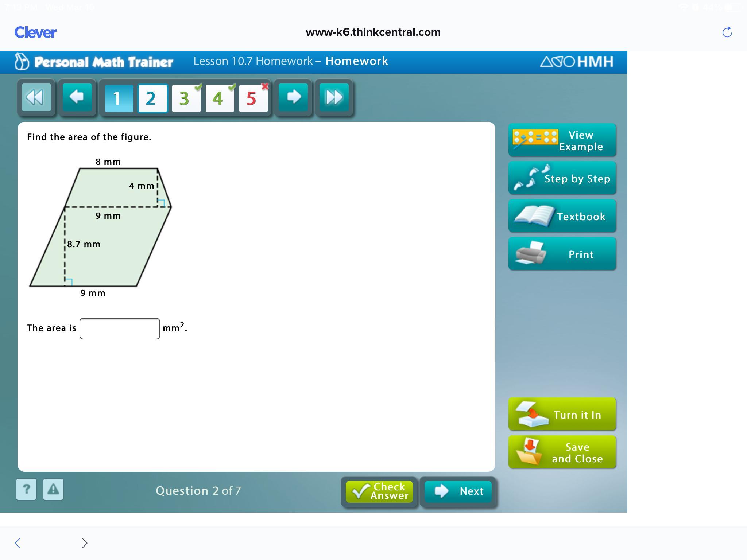This screenshot has width=747, height=560.
Task: Open View Example helper
Action: 562,140
